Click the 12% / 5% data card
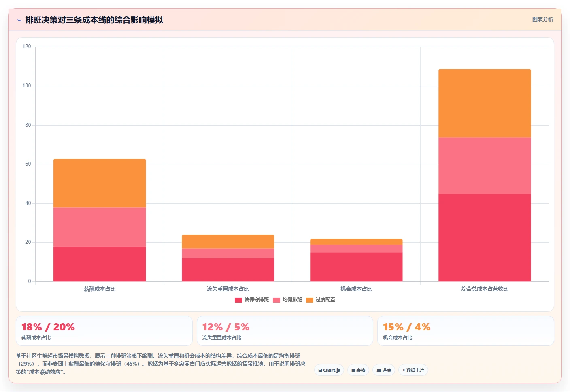 coord(285,331)
